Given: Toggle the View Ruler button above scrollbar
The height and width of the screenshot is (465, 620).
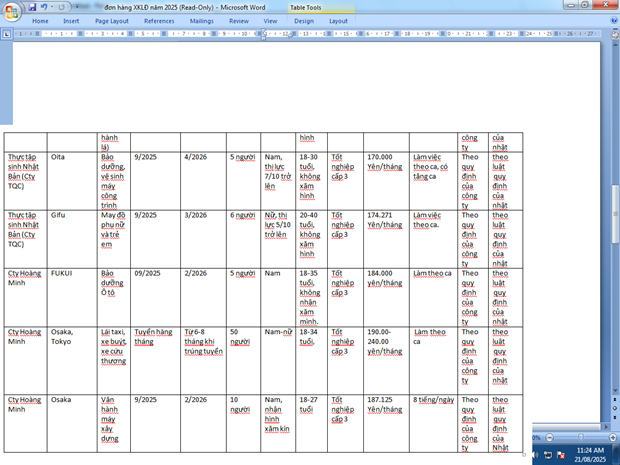Looking at the screenshot, I should tap(615, 35).
